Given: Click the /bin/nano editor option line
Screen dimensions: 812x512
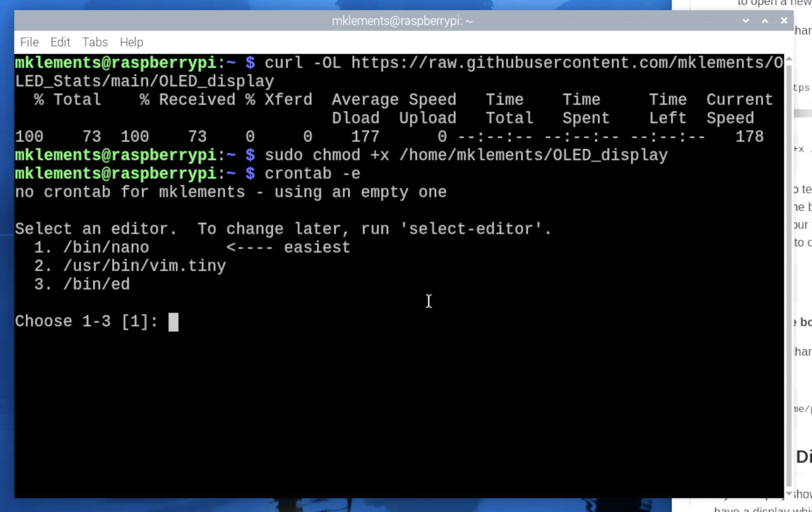Looking at the screenshot, I should click(192, 247).
